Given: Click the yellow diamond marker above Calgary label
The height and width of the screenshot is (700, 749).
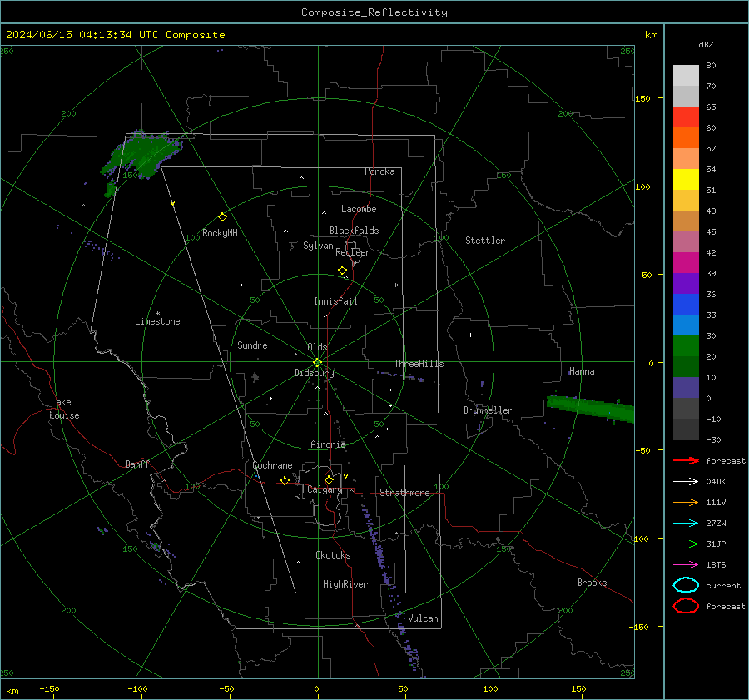Looking at the screenshot, I should pos(329,479).
